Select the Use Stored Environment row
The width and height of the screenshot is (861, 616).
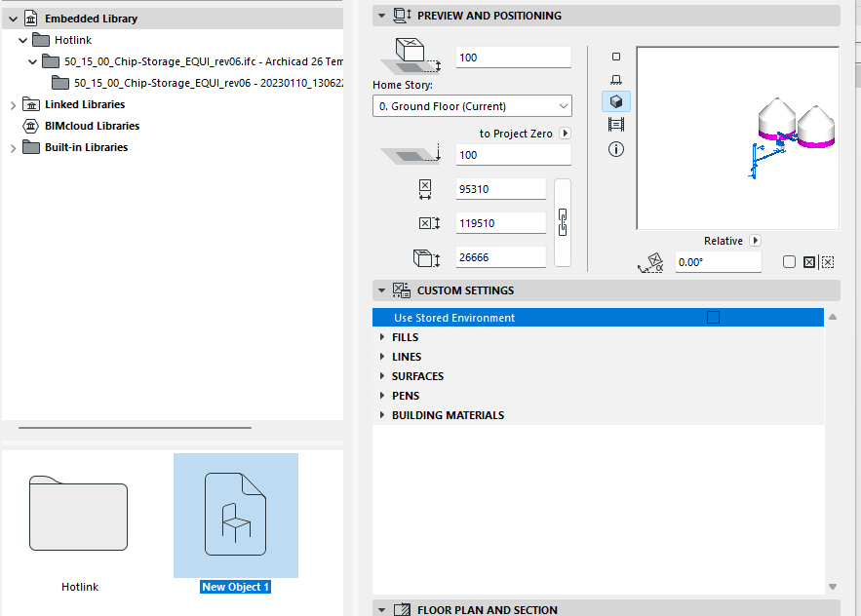pyautogui.click(x=598, y=318)
